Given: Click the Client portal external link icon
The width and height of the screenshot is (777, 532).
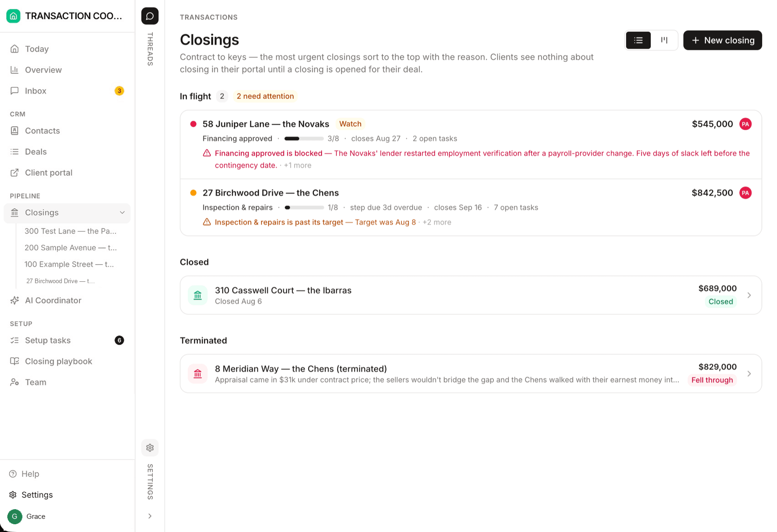Looking at the screenshot, I should click(x=15, y=173).
